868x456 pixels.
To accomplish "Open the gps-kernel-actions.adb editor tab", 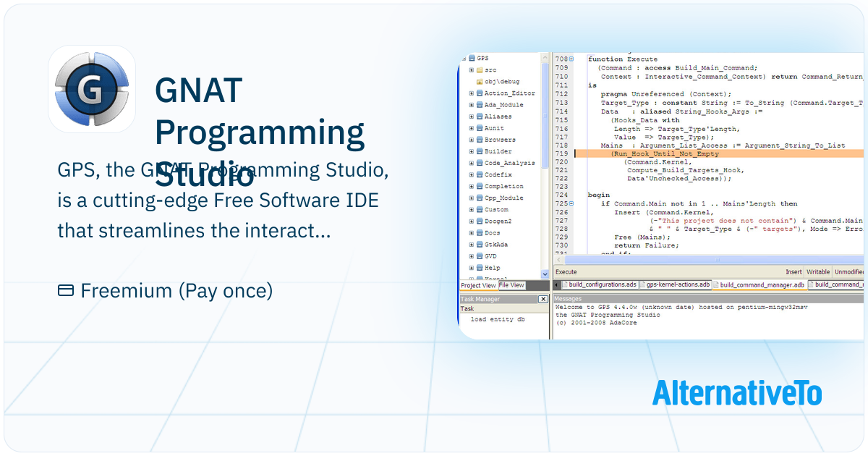I will coord(674,285).
